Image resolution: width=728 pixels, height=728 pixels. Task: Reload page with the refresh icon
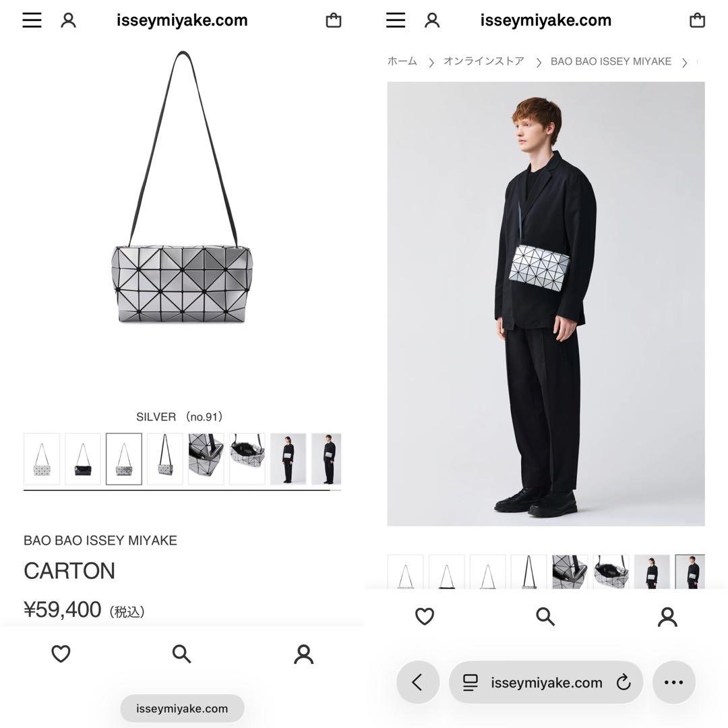pyautogui.click(x=624, y=682)
